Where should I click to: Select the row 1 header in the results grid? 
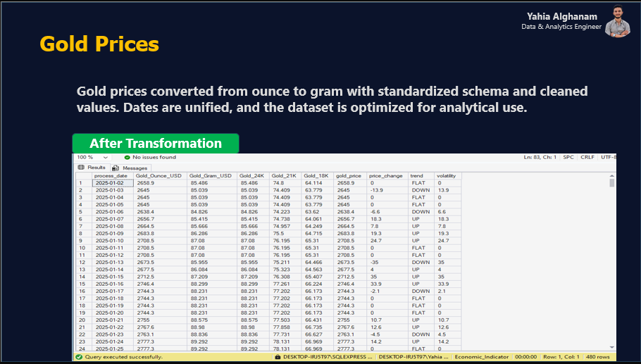tap(84, 183)
